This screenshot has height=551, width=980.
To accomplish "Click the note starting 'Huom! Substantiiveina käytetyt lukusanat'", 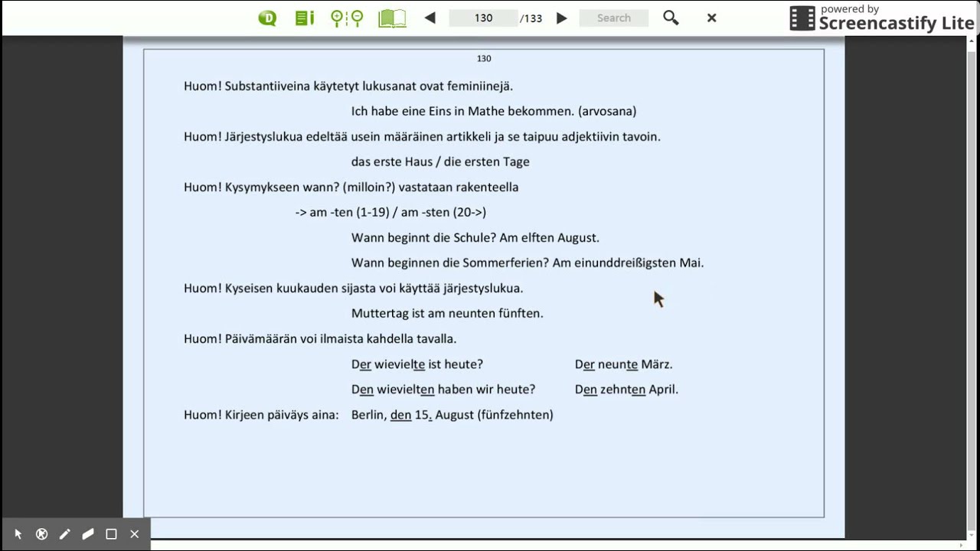I will 348,86.
